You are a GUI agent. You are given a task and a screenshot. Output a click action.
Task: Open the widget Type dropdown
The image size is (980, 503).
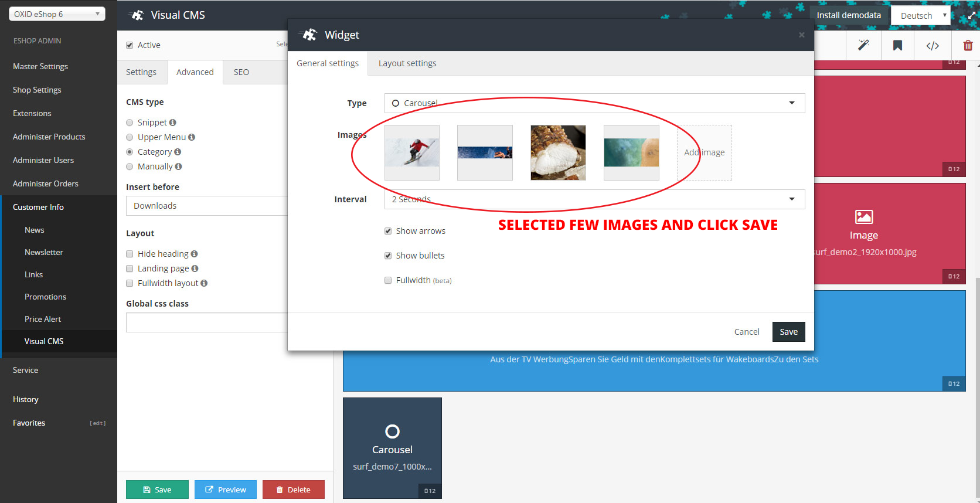(594, 103)
